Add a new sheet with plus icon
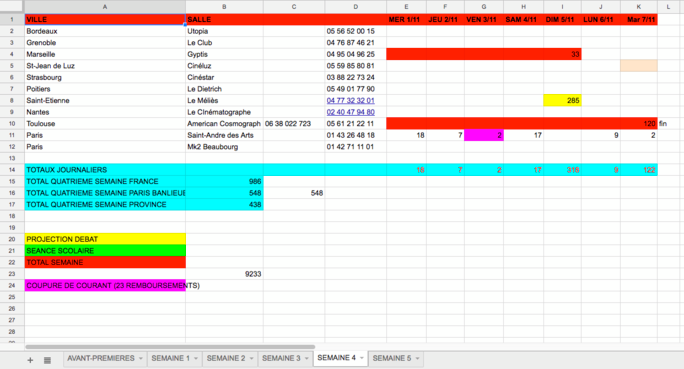This screenshot has height=369, width=684. coord(30,360)
